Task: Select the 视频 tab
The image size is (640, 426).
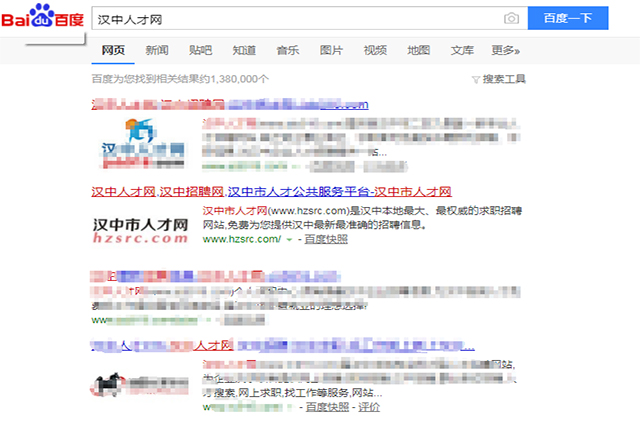Action: 375,50
